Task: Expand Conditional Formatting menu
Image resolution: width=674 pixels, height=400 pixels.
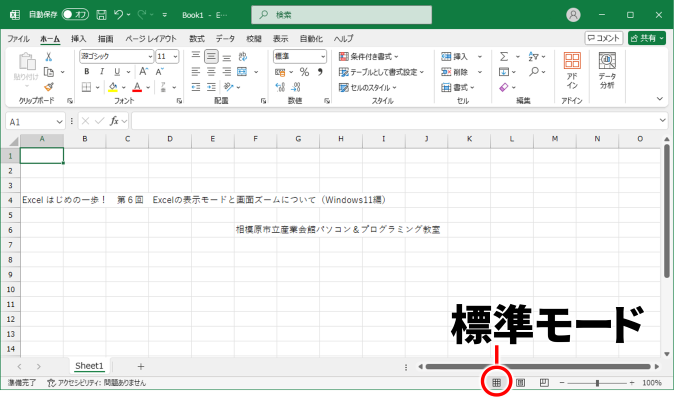Action: click(369, 56)
